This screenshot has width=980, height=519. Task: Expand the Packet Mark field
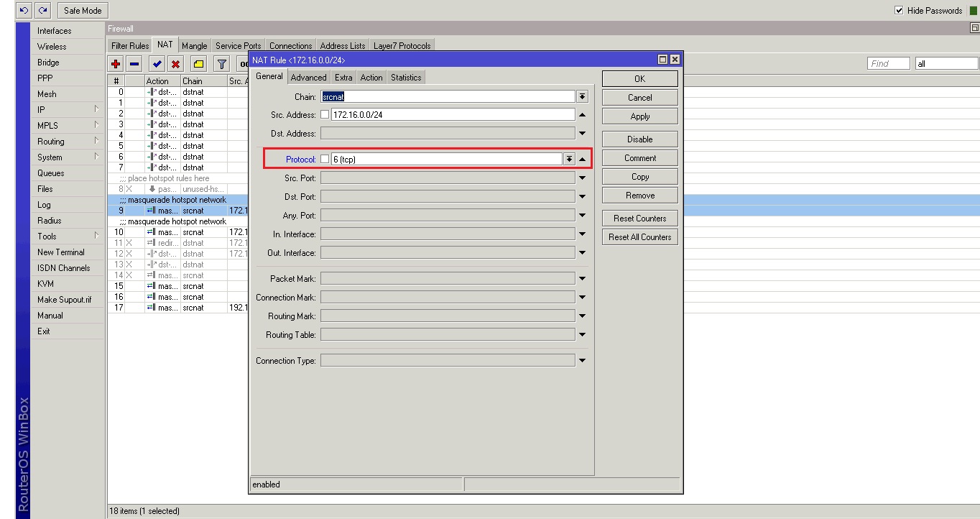582,279
